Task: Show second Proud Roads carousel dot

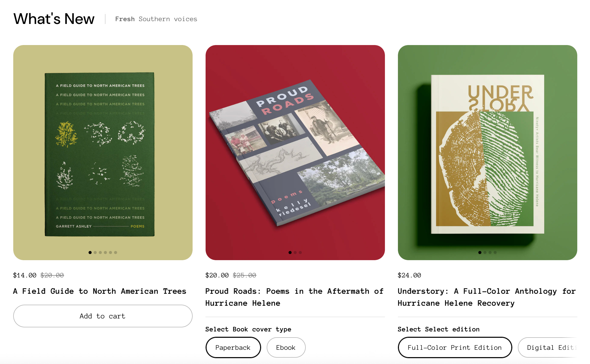Action: point(295,253)
